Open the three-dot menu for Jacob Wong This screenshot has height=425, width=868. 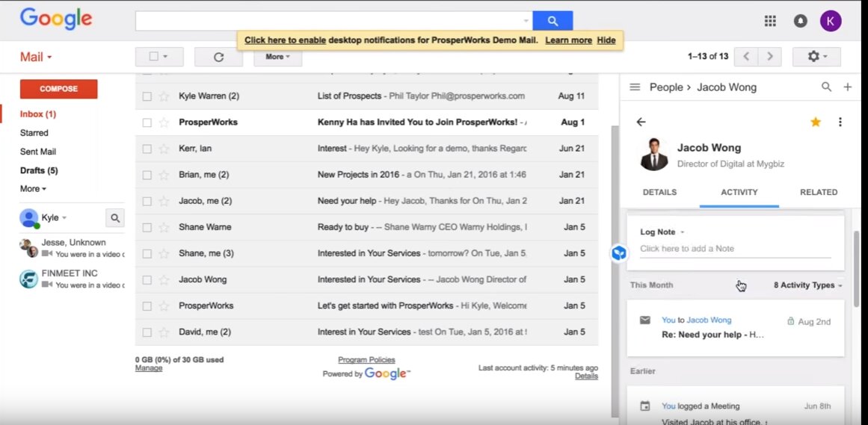(x=840, y=122)
